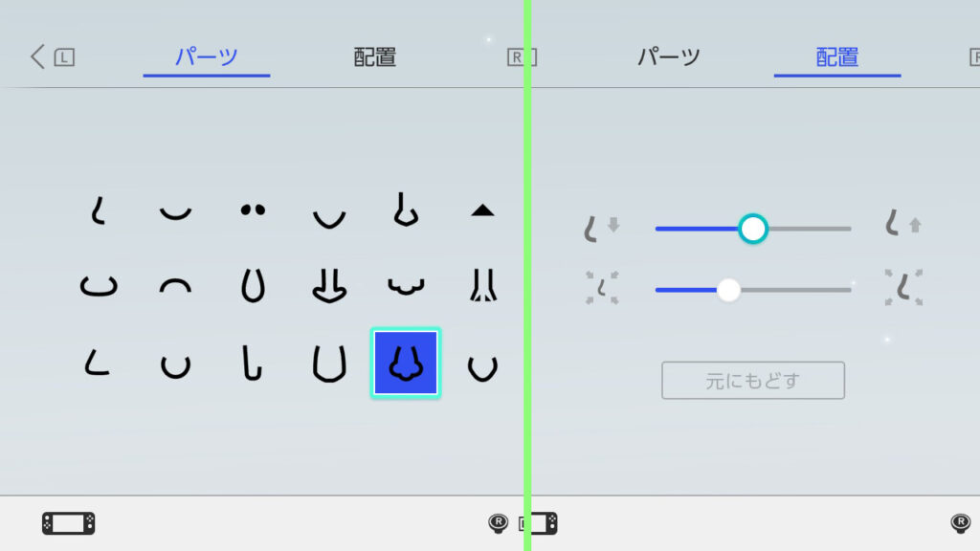Go back using the left chevron arrow

tap(37, 56)
